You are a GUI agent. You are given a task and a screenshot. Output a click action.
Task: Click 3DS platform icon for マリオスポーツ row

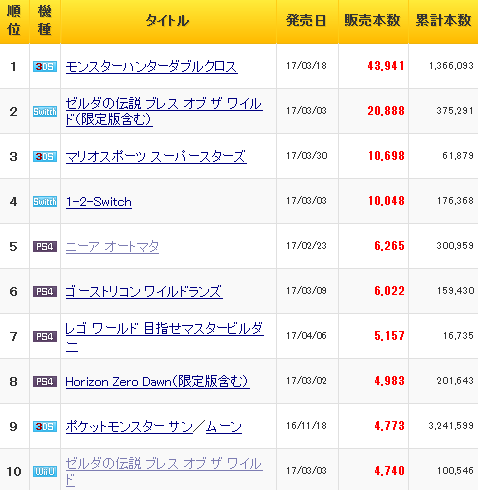click(45, 157)
